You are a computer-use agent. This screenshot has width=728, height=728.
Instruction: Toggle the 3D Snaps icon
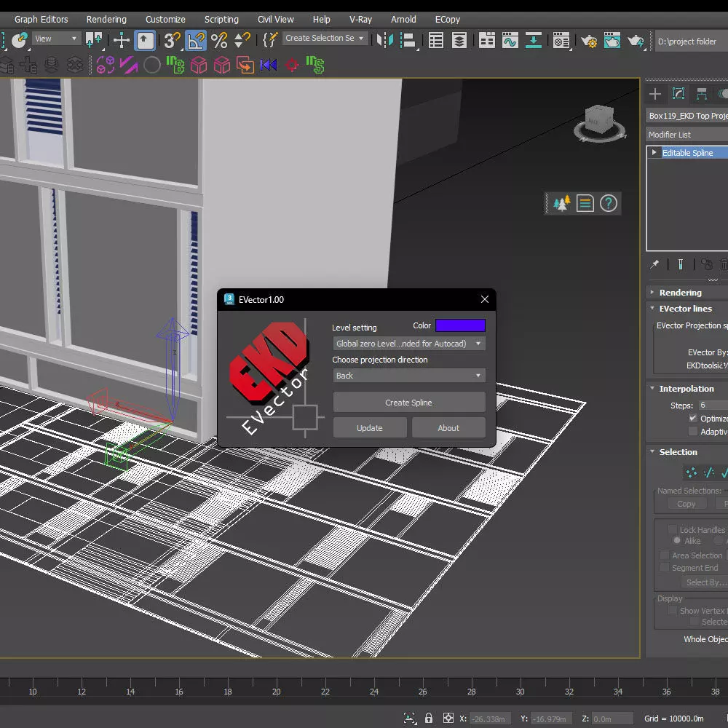click(x=172, y=40)
